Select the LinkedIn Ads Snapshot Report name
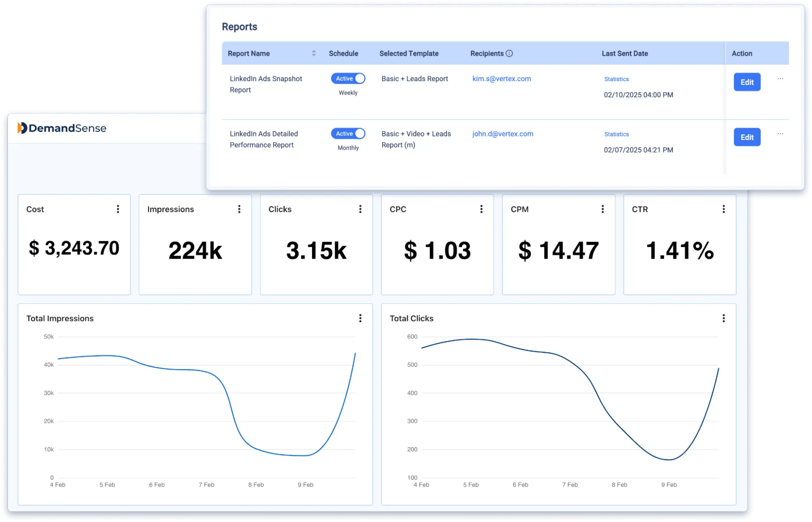Viewport: 812px width, 522px height. (x=266, y=84)
